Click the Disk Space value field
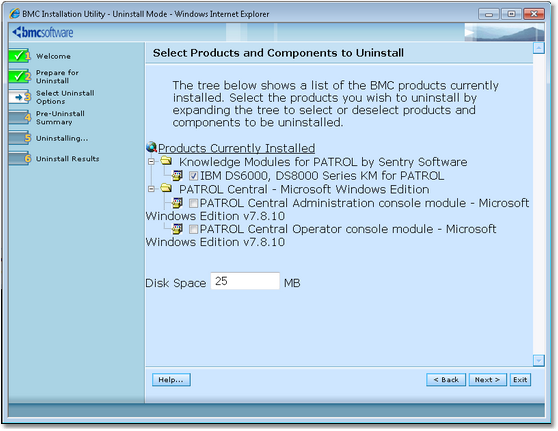This screenshot has width=558, height=431. [245, 281]
